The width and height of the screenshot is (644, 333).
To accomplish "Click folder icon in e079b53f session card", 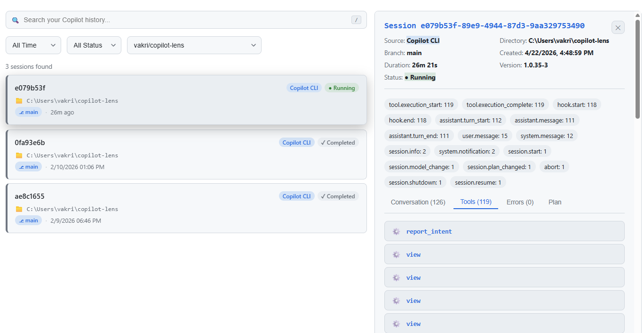I will coord(19,101).
